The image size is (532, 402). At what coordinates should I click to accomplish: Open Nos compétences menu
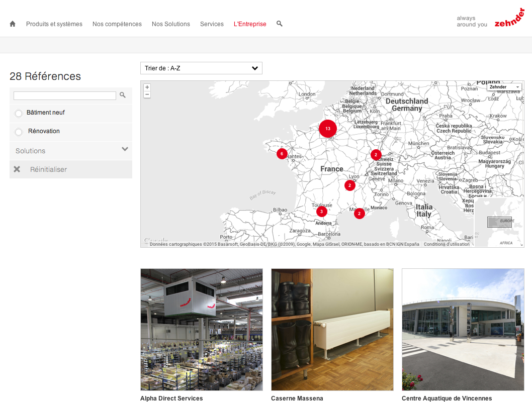(x=117, y=24)
